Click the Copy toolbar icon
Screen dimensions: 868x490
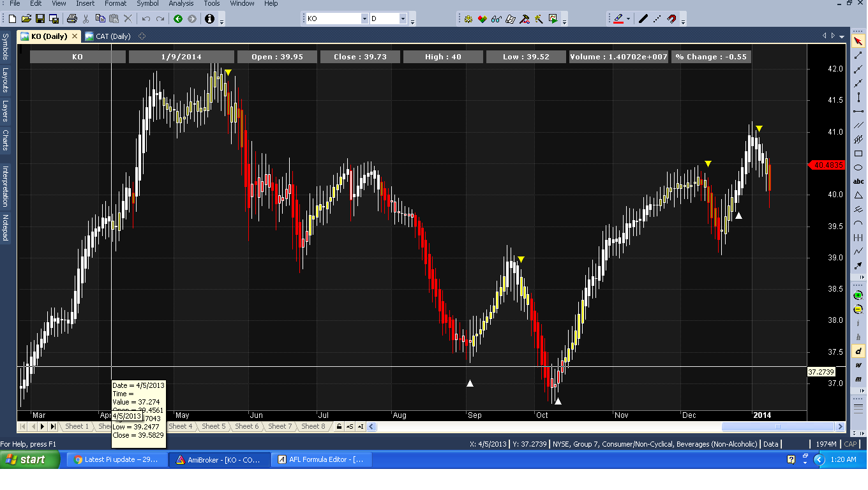tap(100, 19)
